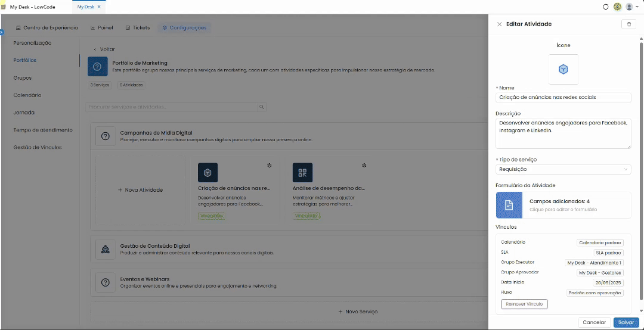
Task: Expand the left sidebar arrow handle
Action: coord(2,32)
